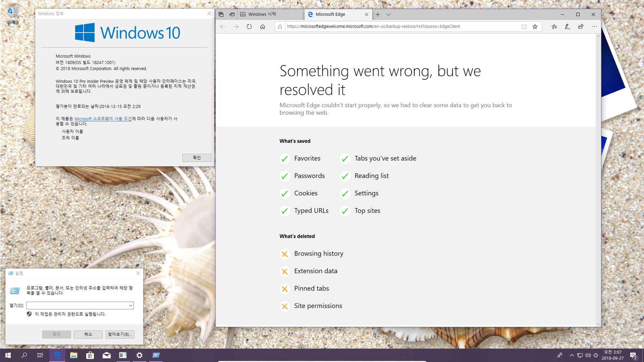The image size is (644, 362).
Task: Click the Edge back arrow
Action: [x=222, y=26]
